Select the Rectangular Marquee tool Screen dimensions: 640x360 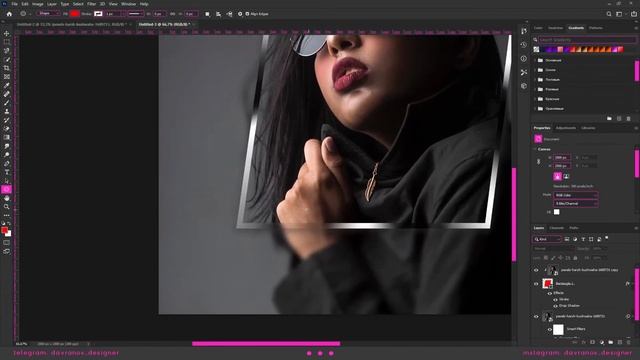pyautogui.click(x=7, y=42)
